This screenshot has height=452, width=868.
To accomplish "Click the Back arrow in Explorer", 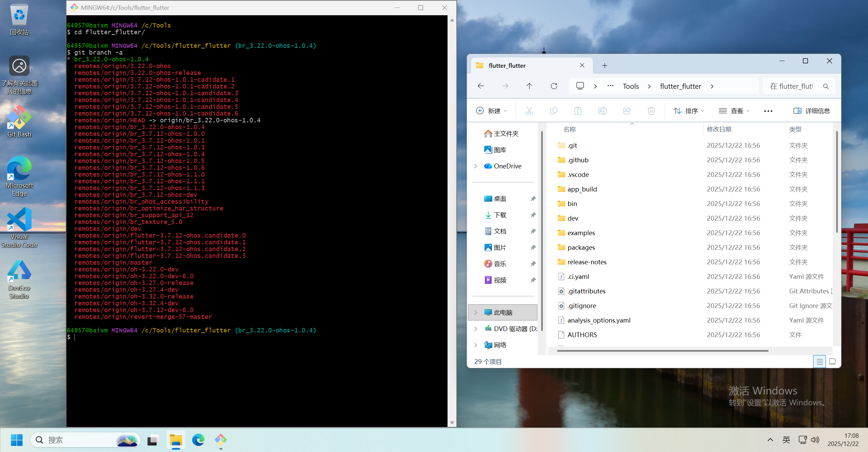I will coord(481,86).
